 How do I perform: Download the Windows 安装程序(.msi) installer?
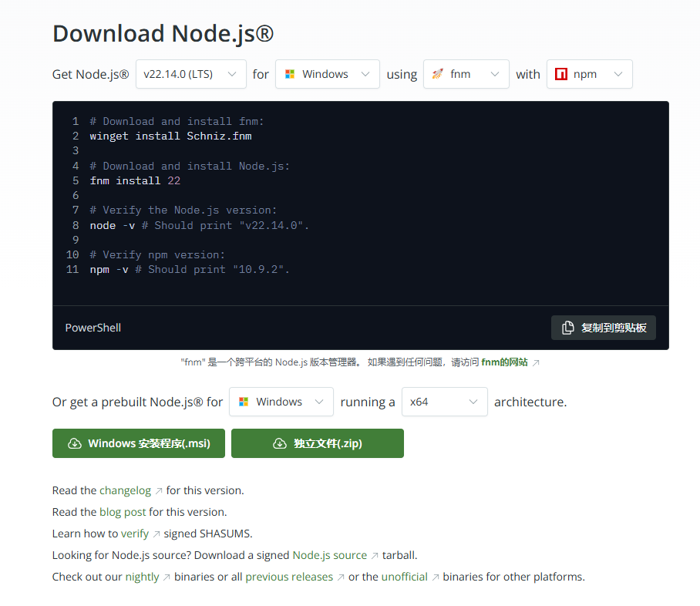(139, 443)
